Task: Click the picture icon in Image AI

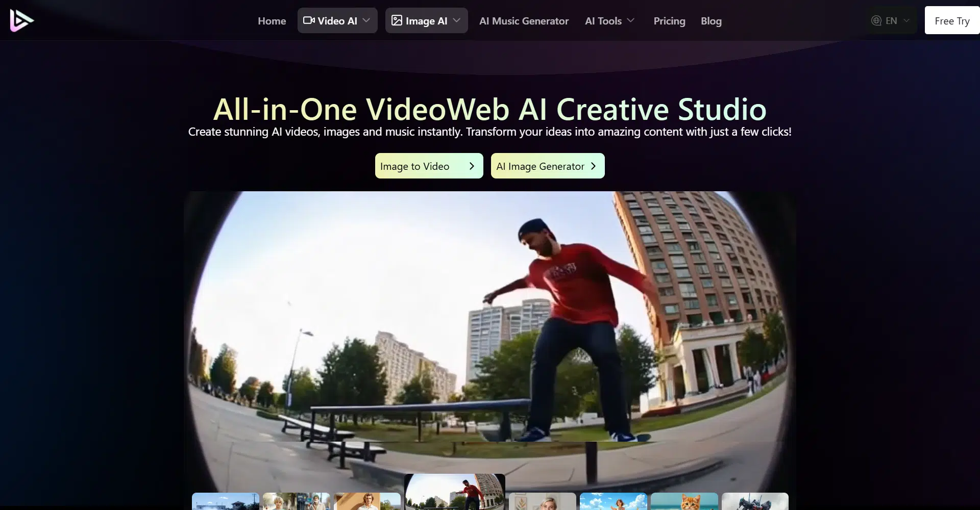Action: click(397, 20)
